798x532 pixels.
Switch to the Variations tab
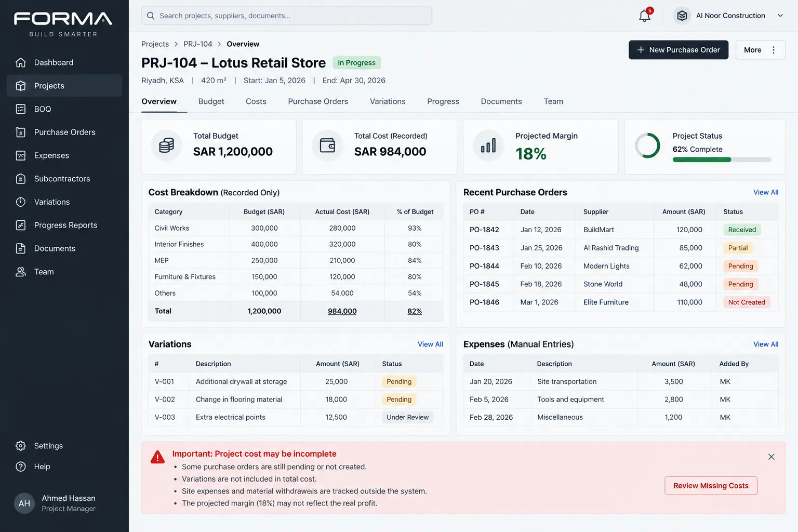tap(388, 101)
